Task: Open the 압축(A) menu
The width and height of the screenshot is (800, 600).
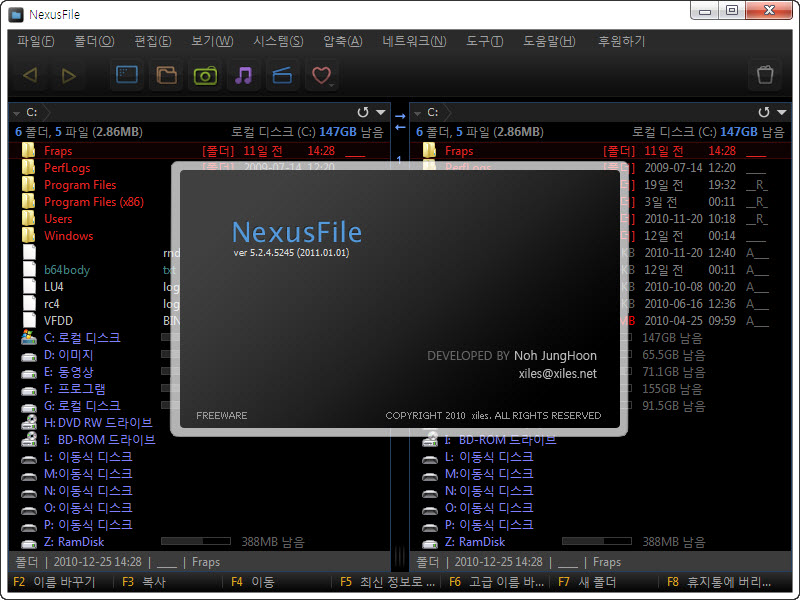Action: [x=343, y=41]
